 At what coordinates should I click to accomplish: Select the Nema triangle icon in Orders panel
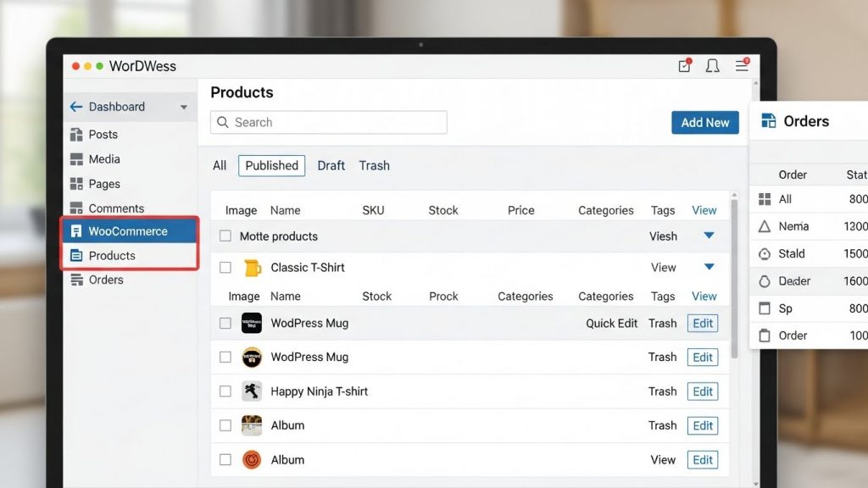point(765,226)
